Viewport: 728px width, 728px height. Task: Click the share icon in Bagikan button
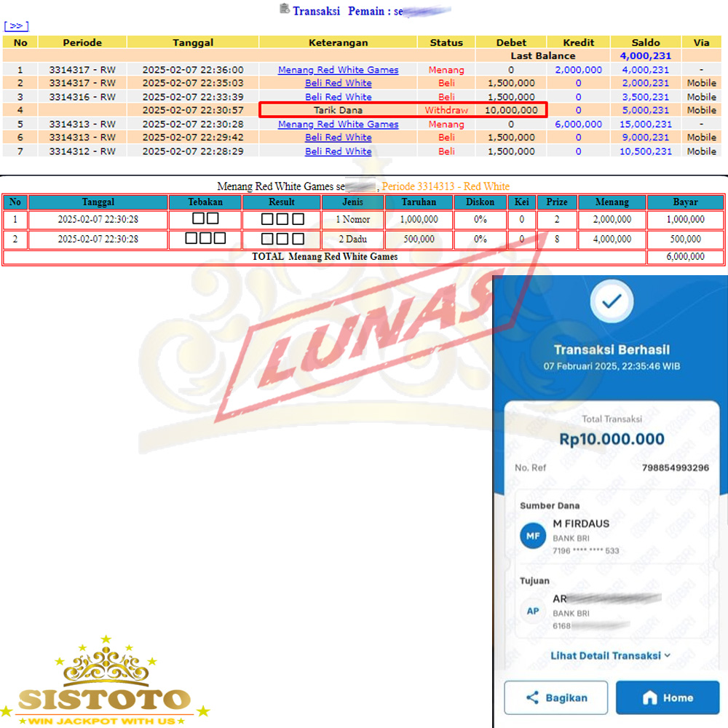coord(532,698)
